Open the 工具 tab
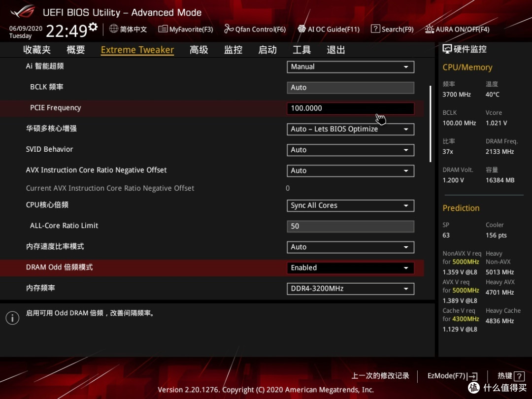The width and height of the screenshot is (532, 399). coord(301,50)
